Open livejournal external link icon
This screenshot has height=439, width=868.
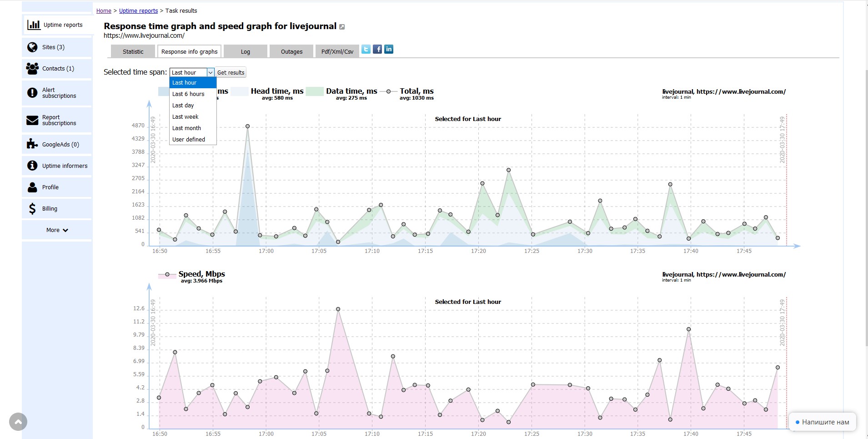[342, 27]
